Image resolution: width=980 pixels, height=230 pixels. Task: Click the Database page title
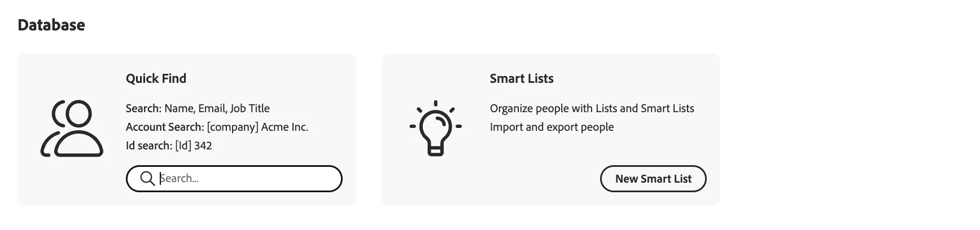point(51,25)
